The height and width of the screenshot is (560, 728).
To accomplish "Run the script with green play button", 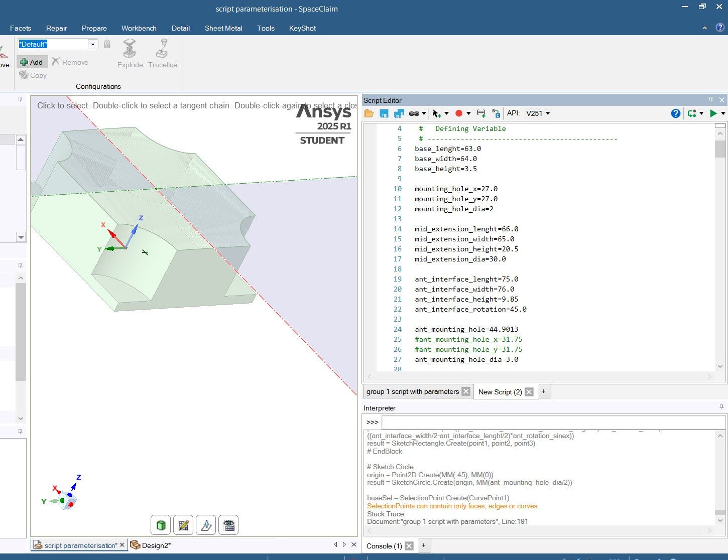I will pyautogui.click(x=713, y=113).
